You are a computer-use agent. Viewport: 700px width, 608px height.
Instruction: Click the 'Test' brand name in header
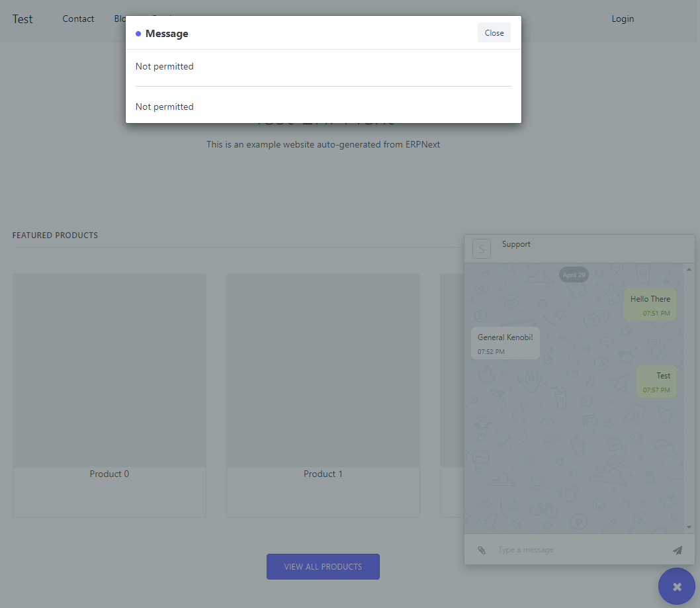(22, 19)
